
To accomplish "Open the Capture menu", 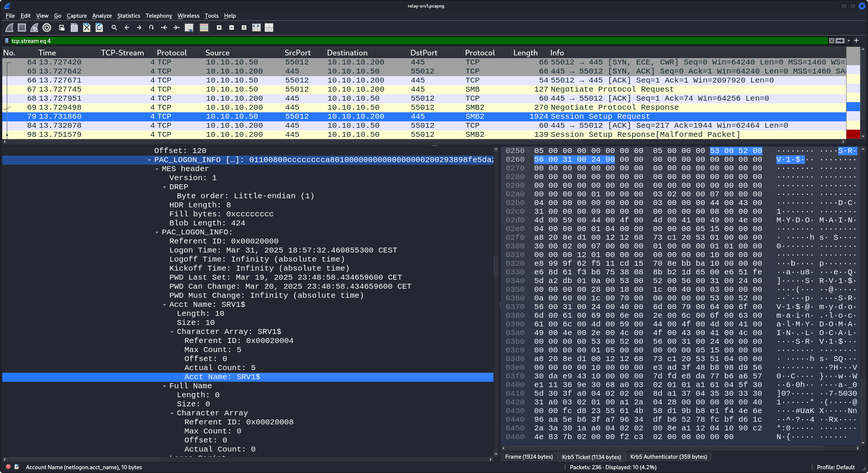I will tap(77, 16).
